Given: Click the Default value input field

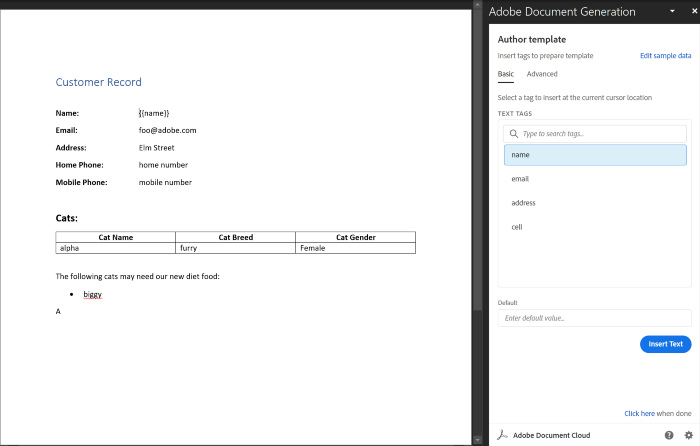Looking at the screenshot, I should pyautogui.click(x=594, y=318).
